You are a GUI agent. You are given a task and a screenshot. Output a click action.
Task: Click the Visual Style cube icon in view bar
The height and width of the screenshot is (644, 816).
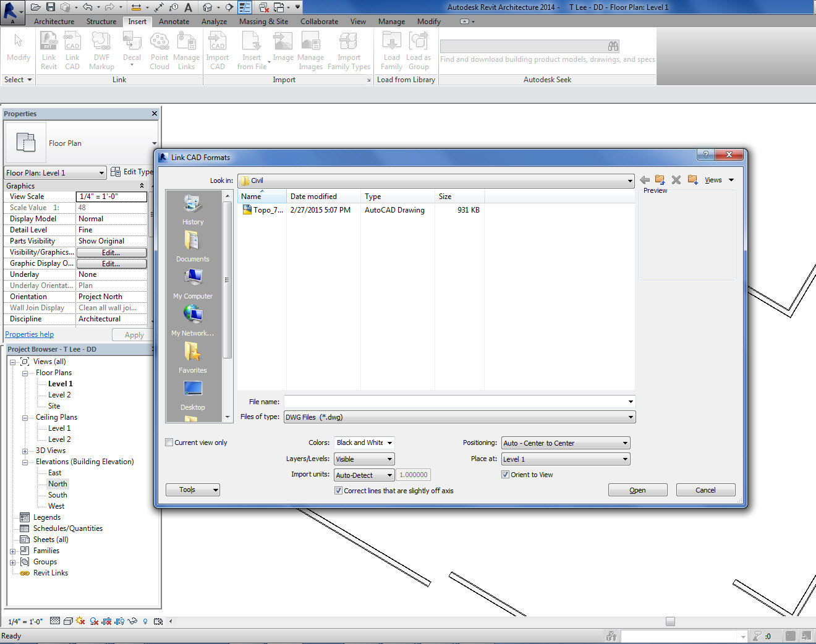(x=68, y=621)
